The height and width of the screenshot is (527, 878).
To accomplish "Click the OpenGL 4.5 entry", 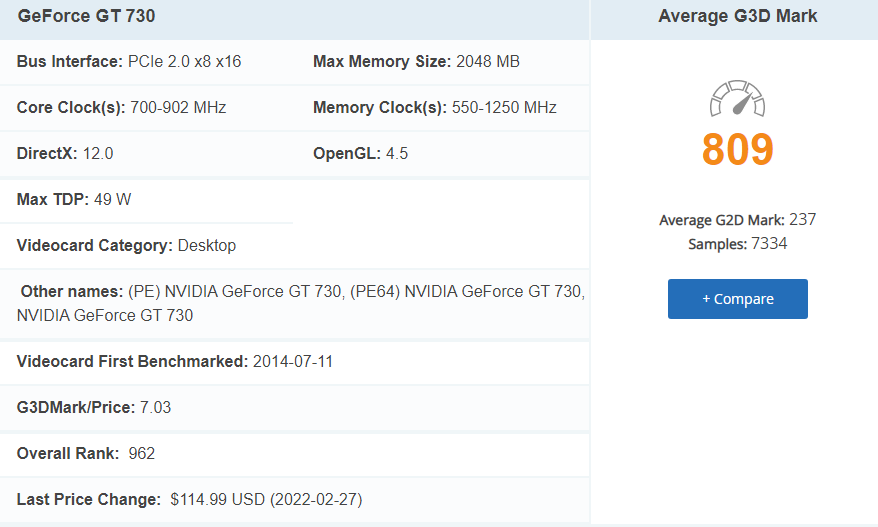I will pyautogui.click(x=360, y=154).
